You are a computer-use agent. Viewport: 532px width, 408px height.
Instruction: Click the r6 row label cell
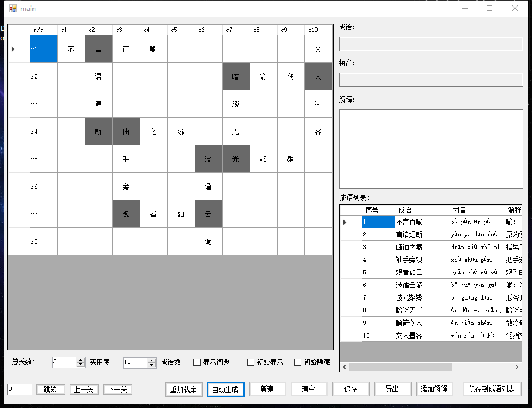click(44, 186)
